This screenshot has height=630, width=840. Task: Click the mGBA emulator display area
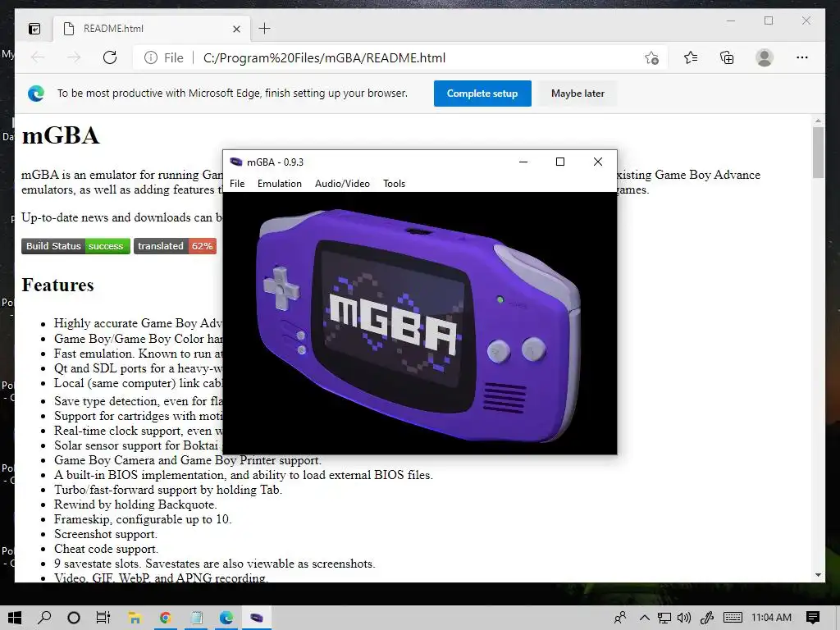coord(419,323)
